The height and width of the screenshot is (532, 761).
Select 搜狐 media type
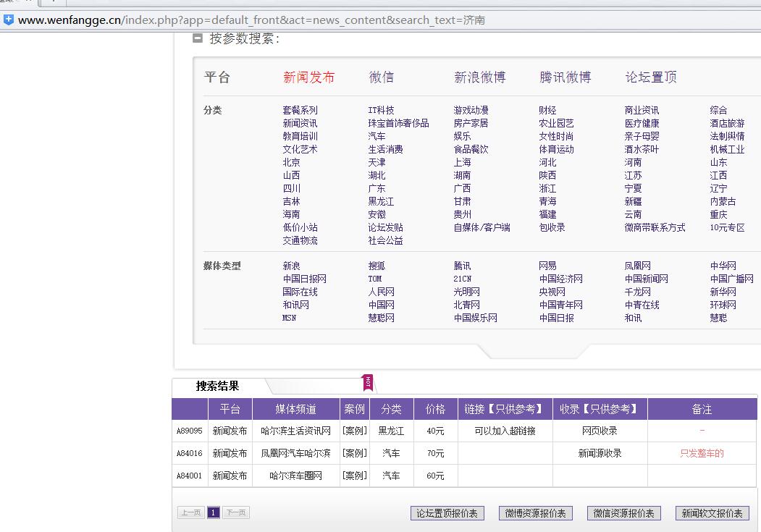[377, 266]
